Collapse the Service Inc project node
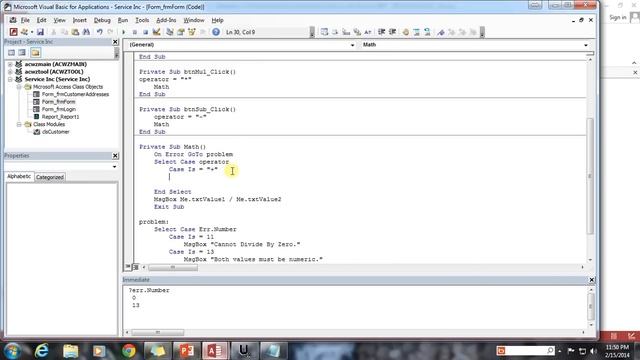 (x=10, y=79)
